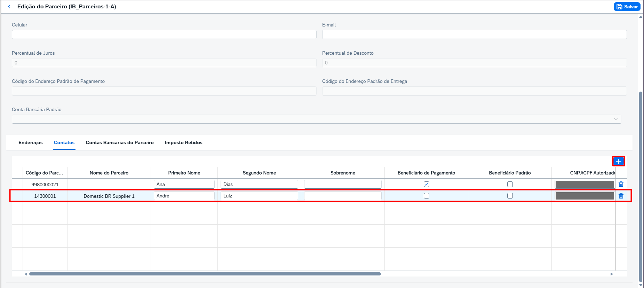
Task: Edit Primeiro Nome field containing Andre
Action: click(x=184, y=196)
